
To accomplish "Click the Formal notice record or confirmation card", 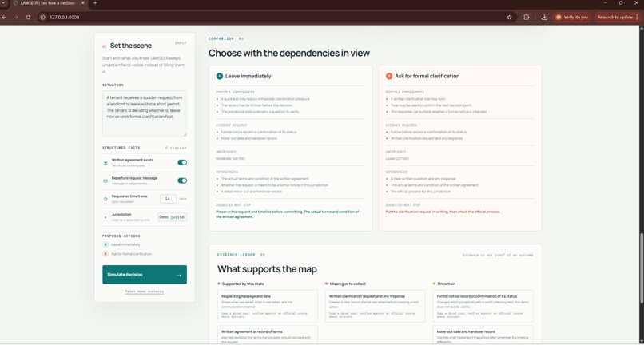I will 483,306.
